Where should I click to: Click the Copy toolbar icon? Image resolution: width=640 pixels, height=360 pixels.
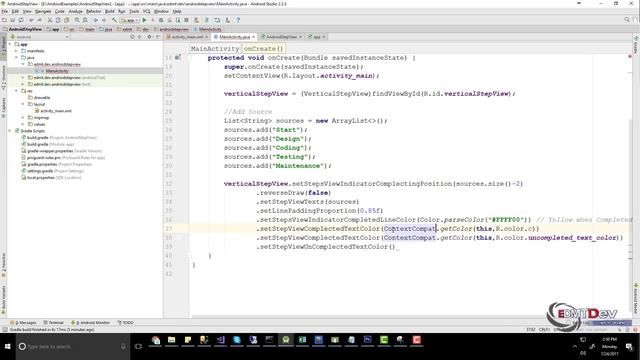click(58, 20)
